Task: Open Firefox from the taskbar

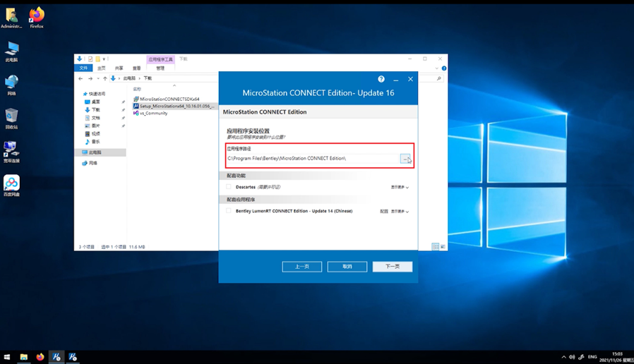Action: tap(40, 357)
